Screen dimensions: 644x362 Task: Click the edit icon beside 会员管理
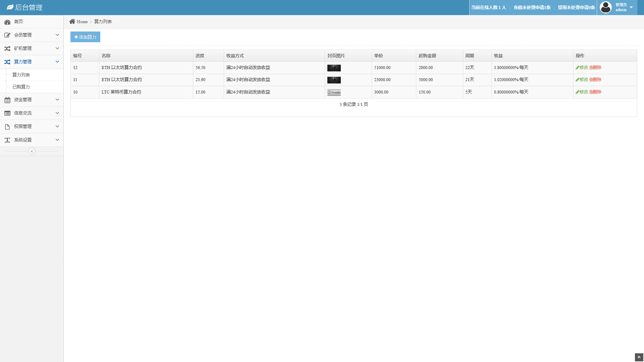point(7,35)
